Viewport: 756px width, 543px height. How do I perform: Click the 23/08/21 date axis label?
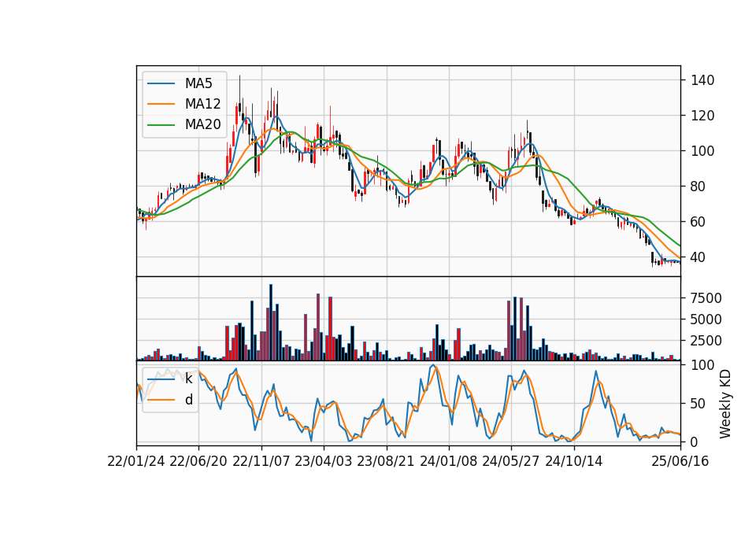coord(386,461)
